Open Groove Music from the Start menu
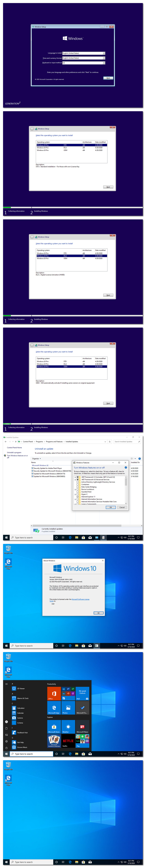The height and width of the screenshot is (868, 146). (x=22, y=747)
